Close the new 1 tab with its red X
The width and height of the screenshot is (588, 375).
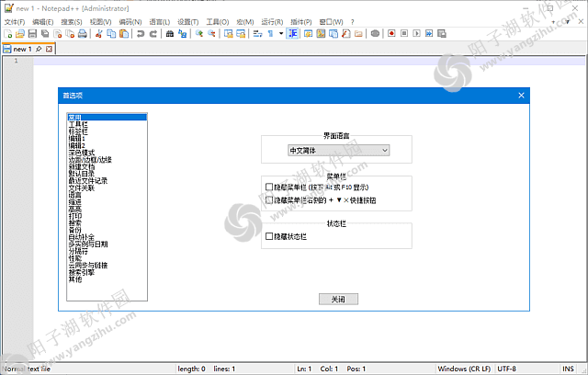coord(49,49)
